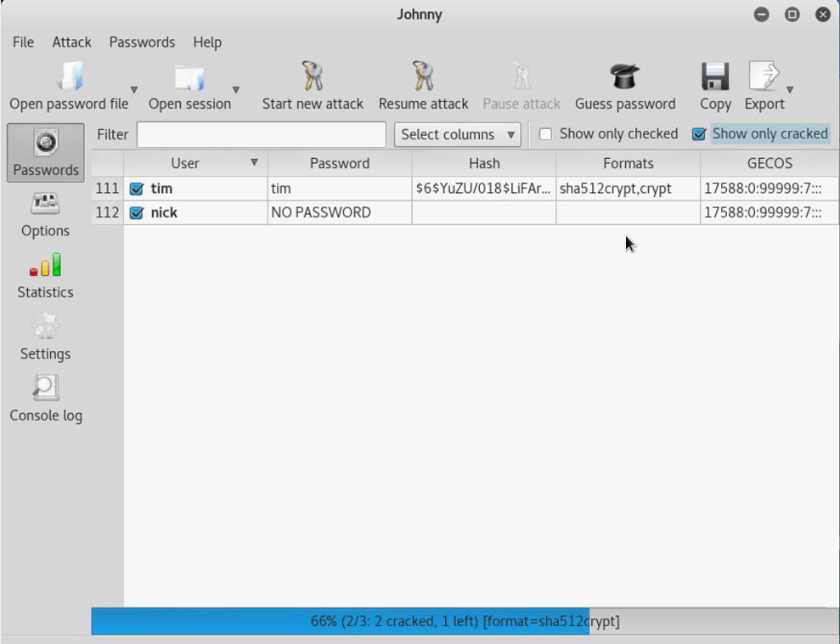Start new attack with keys icon
This screenshot has width=840, height=644.
point(313,76)
